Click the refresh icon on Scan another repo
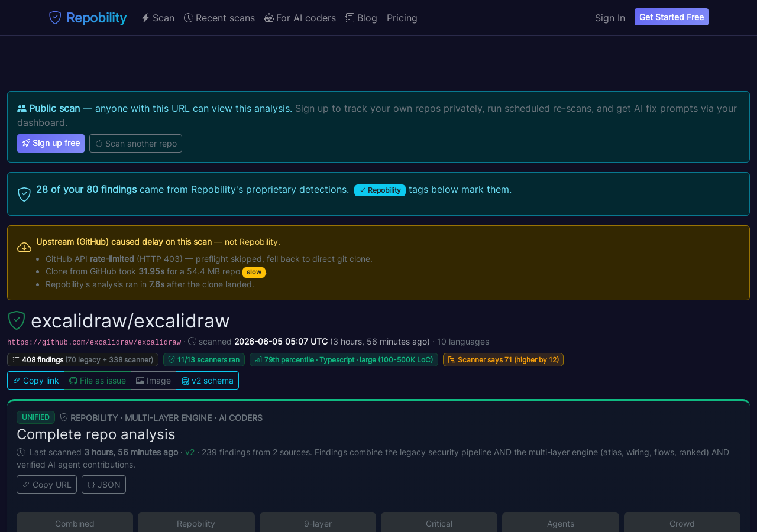This screenshot has width=757, height=532. point(99,144)
